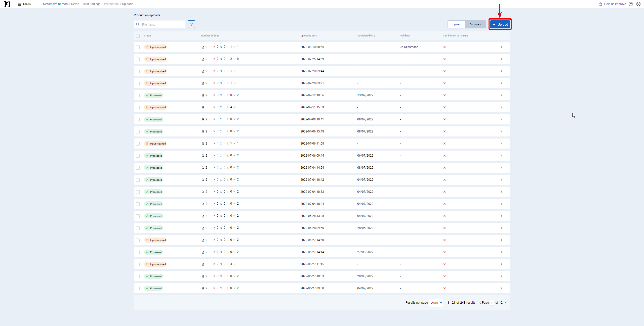Sort by the Uploaded on column
Image resolution: width=644 pixels, height=326 pixels.
pyautogui.click(x=309, y=36)
